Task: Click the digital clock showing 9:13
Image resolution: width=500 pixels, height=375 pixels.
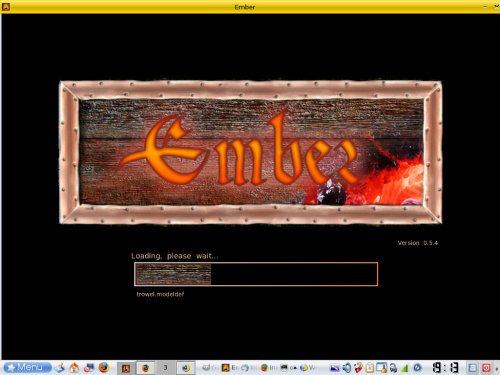Action: click(x=445, y=368)
